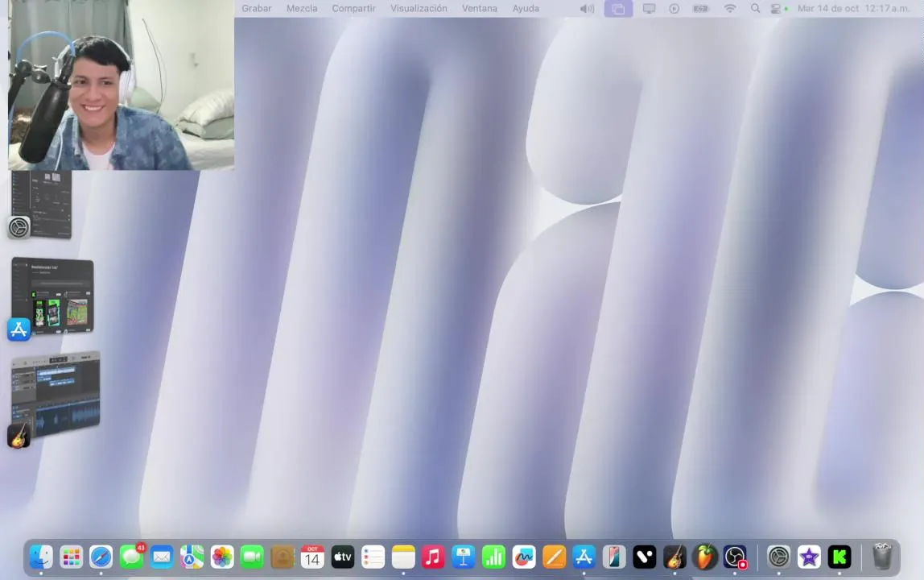Open Calendar showing Oct 14
The height and width of the screenshot is (580, 924).
coord(312,557)
